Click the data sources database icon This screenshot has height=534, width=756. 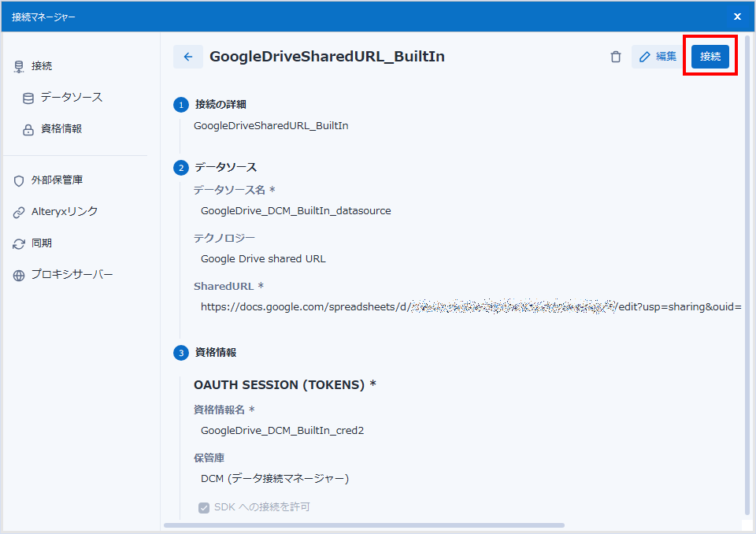pyautogui.click(x=28, y=98)
